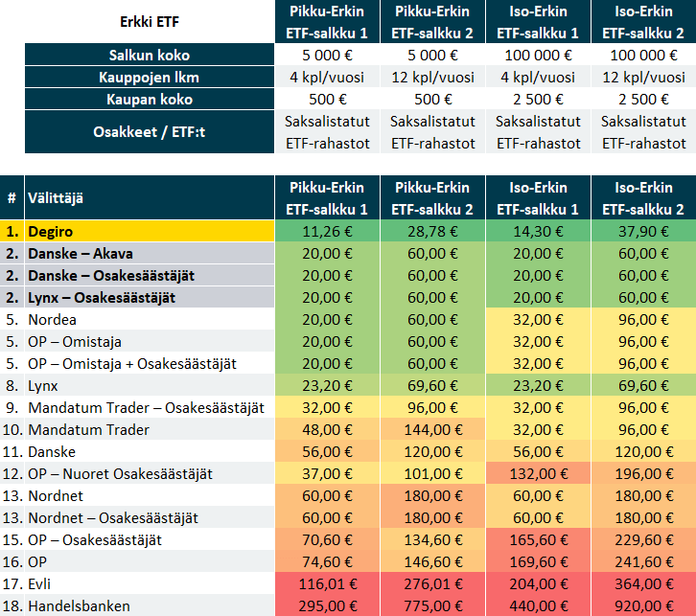Image resolution: width=696 pixels, height=616 pixels.
Task: Click Evli's 204,00 € cost cell
Action: (x=538, y=583)
